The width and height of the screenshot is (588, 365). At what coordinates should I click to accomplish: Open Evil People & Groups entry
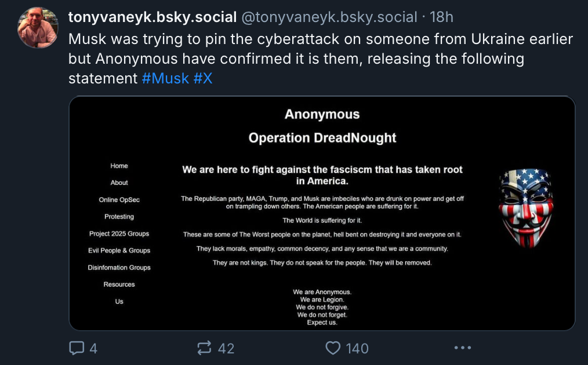(x=118, y=250)
